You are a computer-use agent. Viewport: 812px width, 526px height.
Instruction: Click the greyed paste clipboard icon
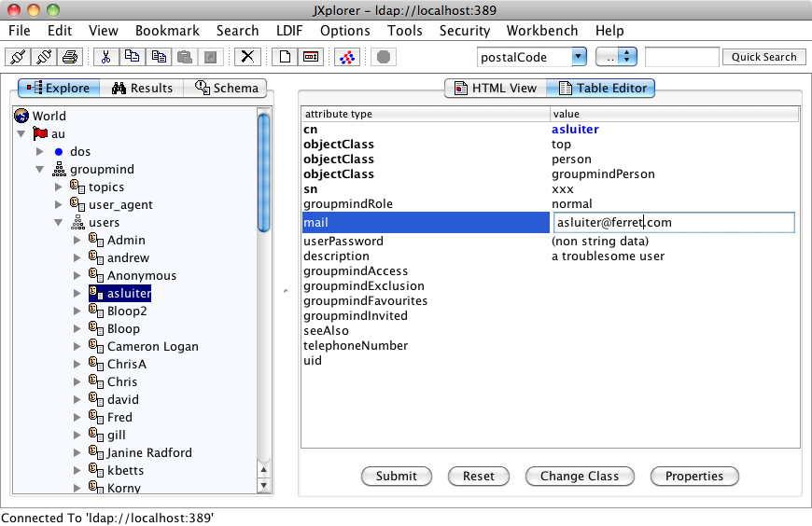(x=185, y=57)
